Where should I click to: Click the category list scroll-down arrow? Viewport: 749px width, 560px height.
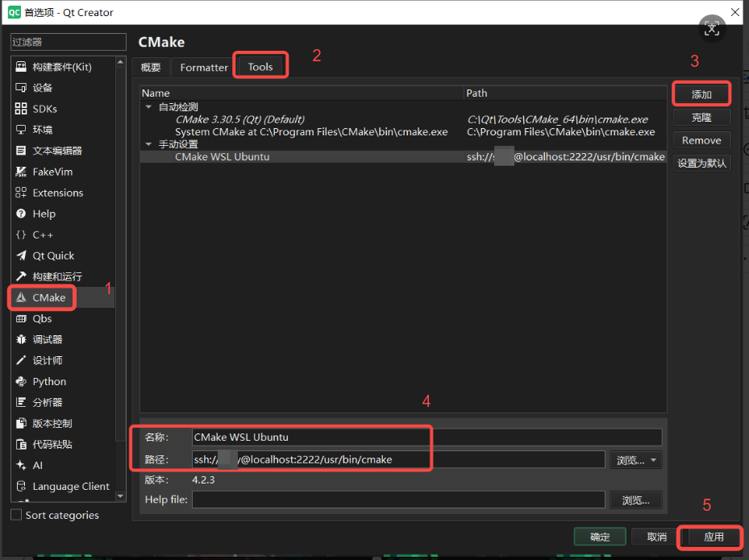[120, 496]
